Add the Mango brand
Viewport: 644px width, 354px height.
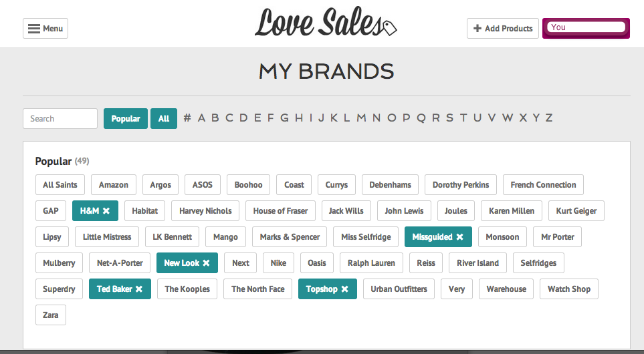[225, 237]
